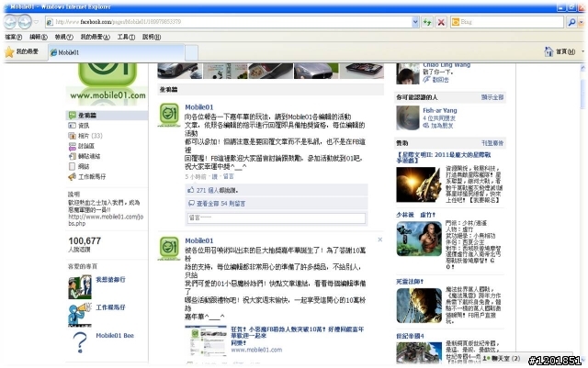Open the Mobile01 Bee page link
Viewport: 588px width, 368px height.
115,335
